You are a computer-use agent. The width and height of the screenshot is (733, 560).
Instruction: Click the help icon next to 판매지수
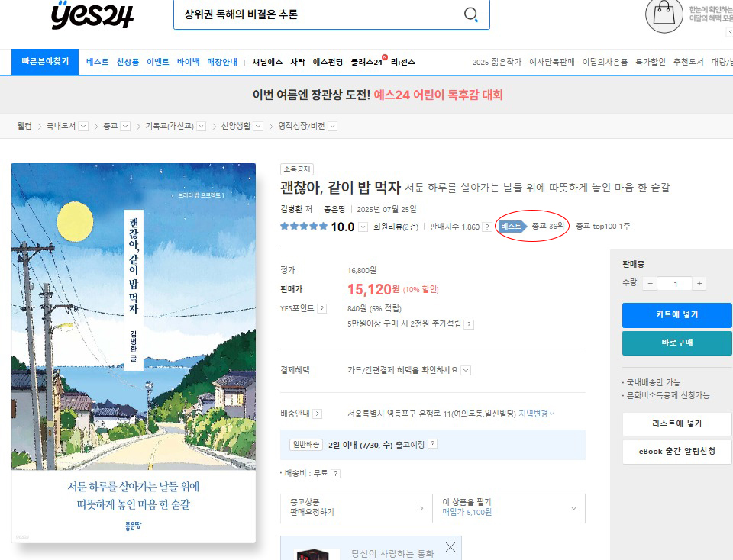[x=487, y=227]
